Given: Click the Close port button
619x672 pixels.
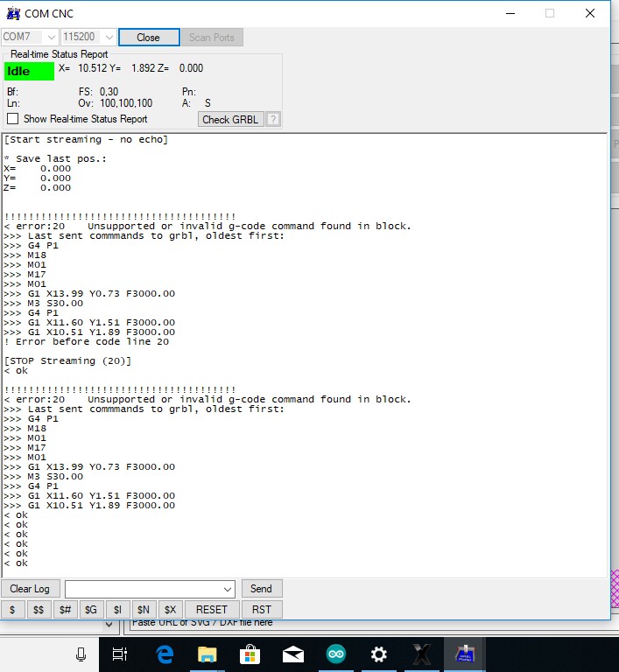Looking at the screenshot, I should pos(149,38).
